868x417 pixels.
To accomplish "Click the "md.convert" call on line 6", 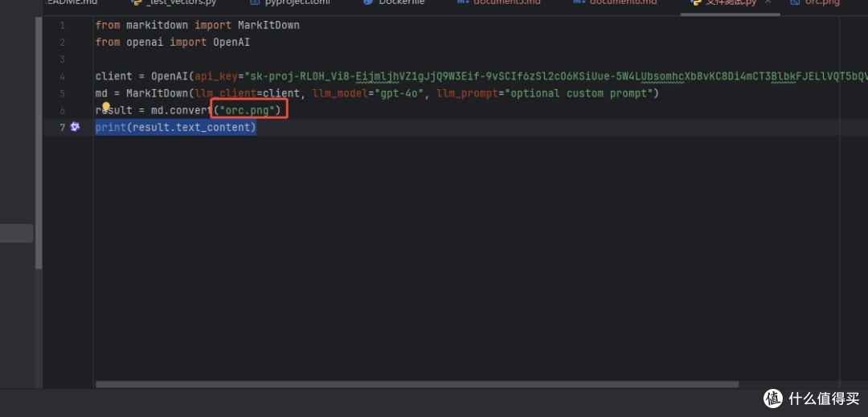I will tap(182, 111).
